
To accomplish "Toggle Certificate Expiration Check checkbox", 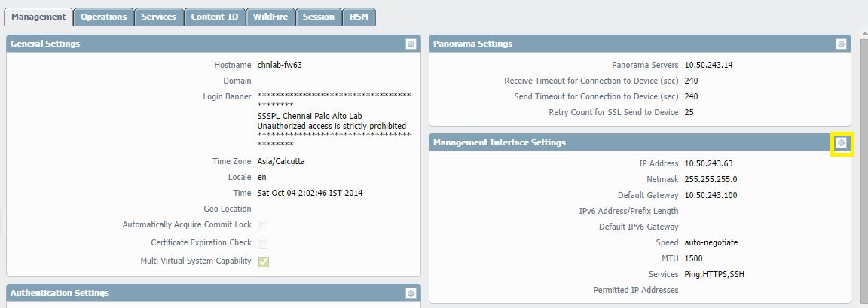I will [x=263, y=243].
